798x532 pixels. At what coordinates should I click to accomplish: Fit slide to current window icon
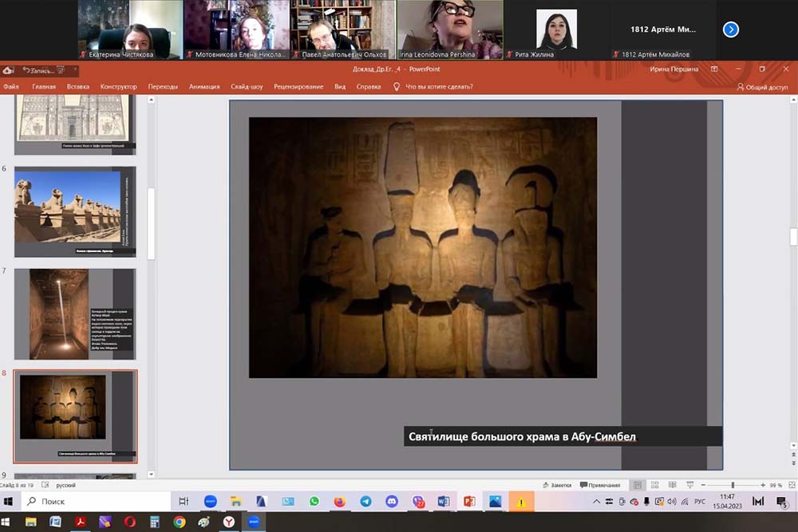coord(790,485)
